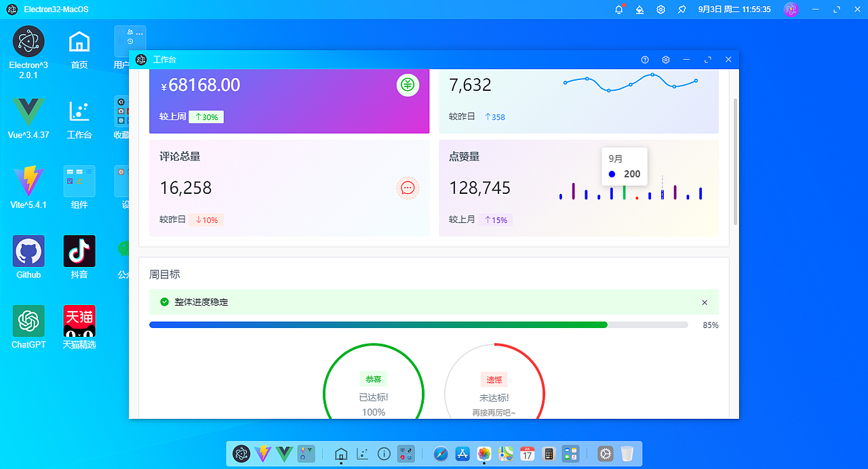The height and width of the screenshot is (469, 868).
Task: Open the Vue^3.4.37 desktop icon
Action: tap(28, 113)
